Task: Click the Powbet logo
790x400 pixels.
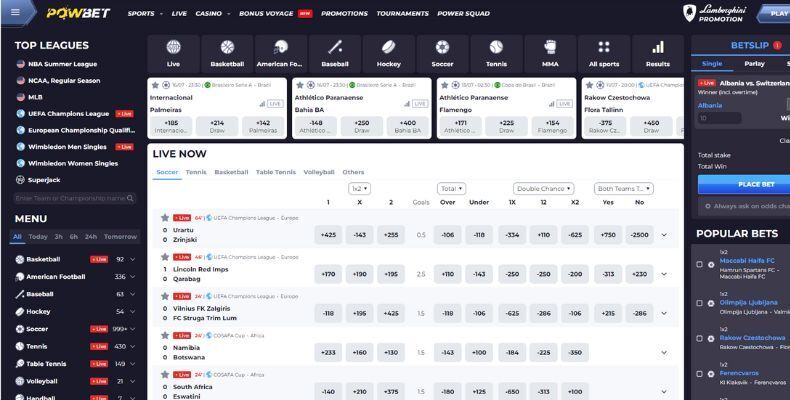Action: point(78,13)
